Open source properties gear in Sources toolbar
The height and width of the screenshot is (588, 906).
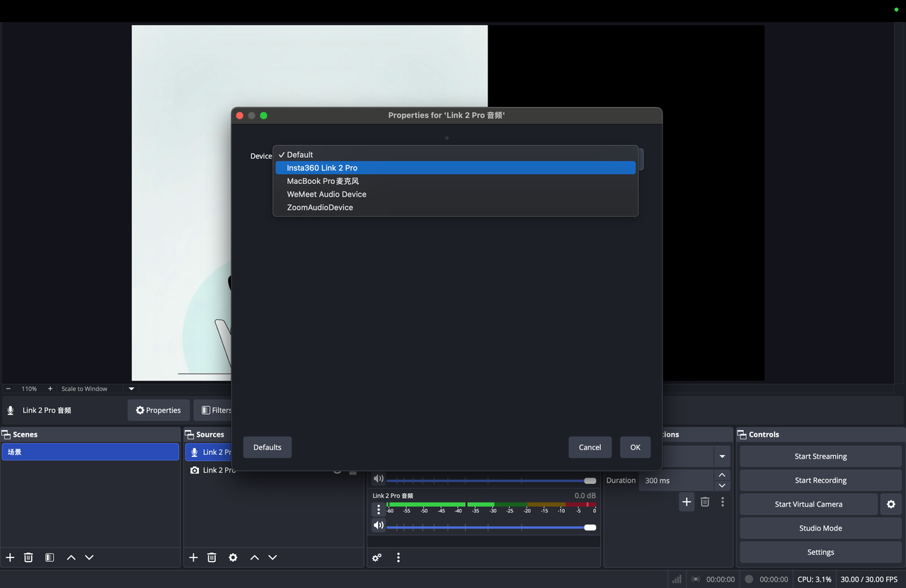coord(233,558)
